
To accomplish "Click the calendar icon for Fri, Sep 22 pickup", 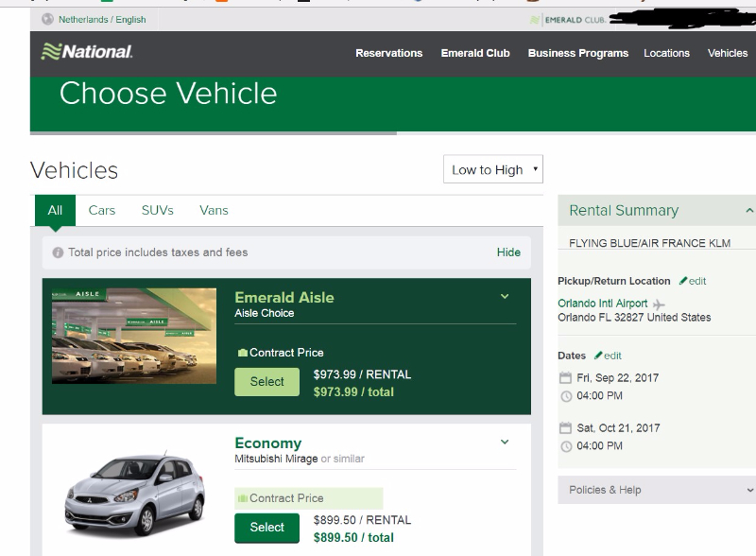I will coord(565,377).
